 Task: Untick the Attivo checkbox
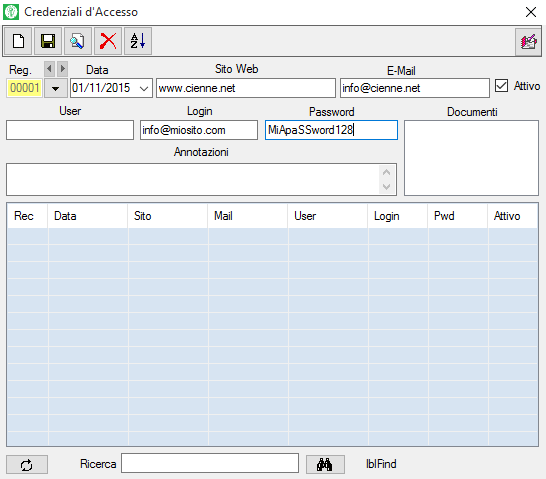pos(501,86)
